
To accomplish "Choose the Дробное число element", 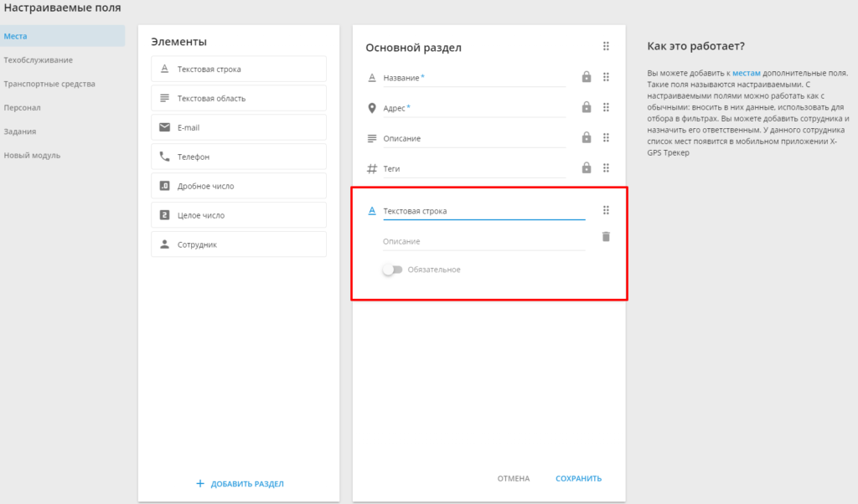I will [x=239, y=186].
